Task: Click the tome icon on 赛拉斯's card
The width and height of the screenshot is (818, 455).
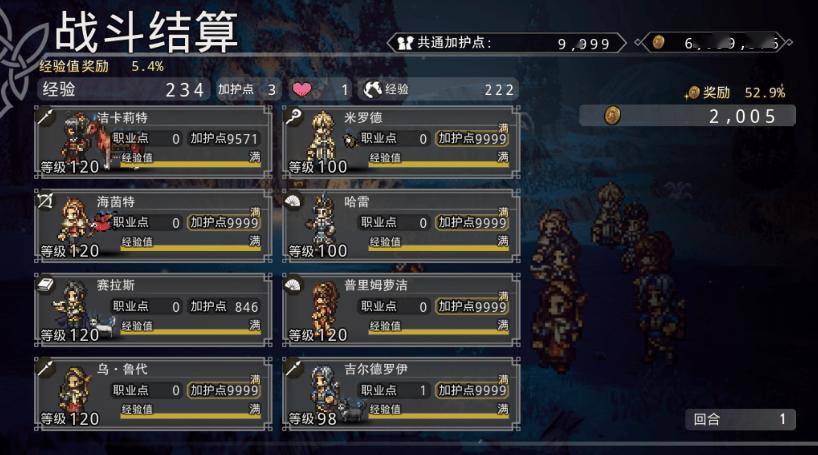Action: pos(45,284)
